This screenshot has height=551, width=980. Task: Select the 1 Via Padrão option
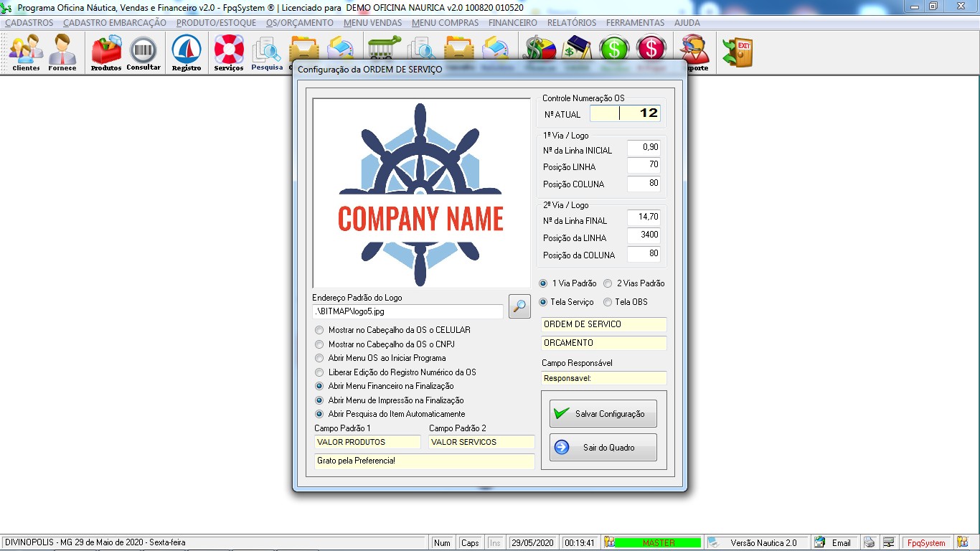[x=567, y=283]
